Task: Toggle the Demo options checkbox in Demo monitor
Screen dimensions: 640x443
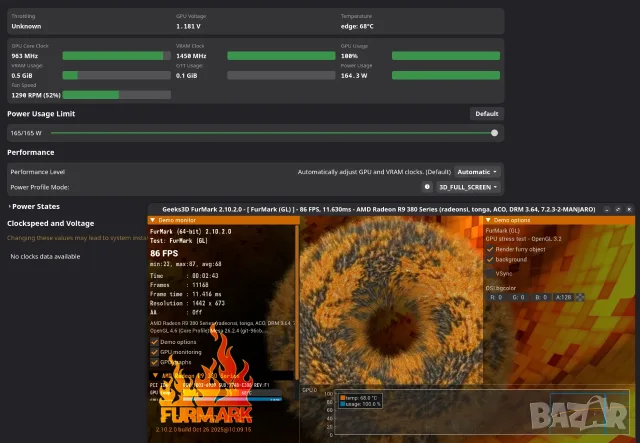Action: [x=154, y=342]
